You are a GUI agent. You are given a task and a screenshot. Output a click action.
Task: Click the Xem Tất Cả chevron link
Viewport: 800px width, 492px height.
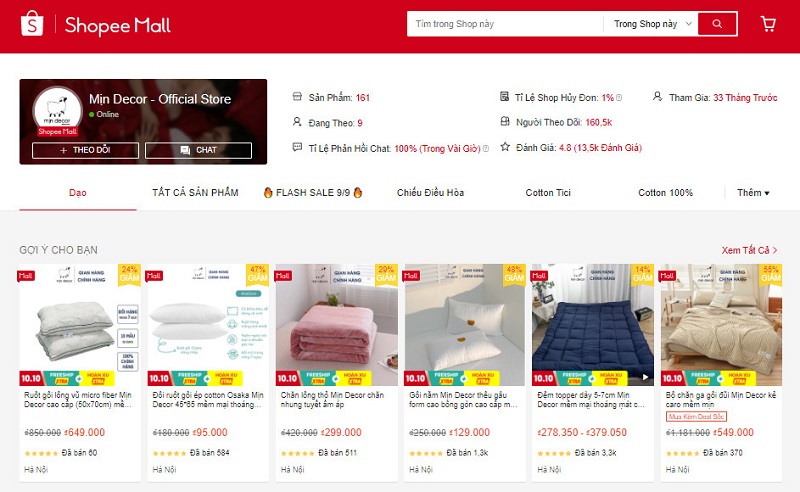pos(749,250)
